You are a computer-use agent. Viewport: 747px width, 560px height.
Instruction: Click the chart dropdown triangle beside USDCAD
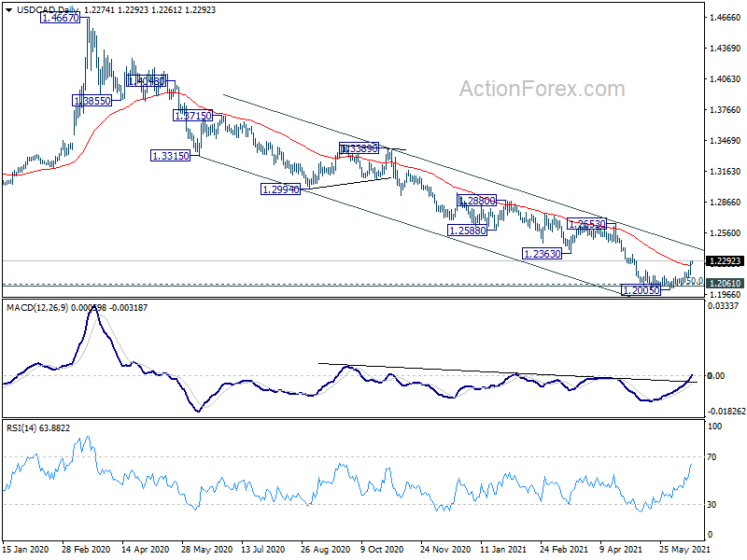(9, 10)
